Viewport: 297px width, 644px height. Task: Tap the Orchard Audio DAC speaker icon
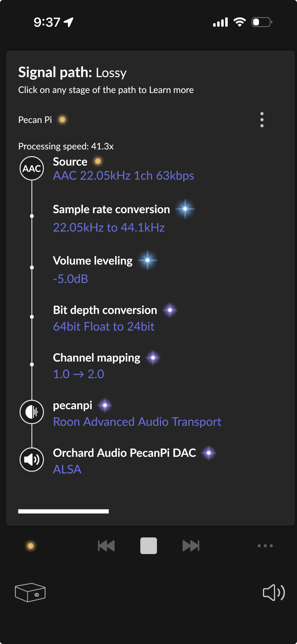[32, 460]
